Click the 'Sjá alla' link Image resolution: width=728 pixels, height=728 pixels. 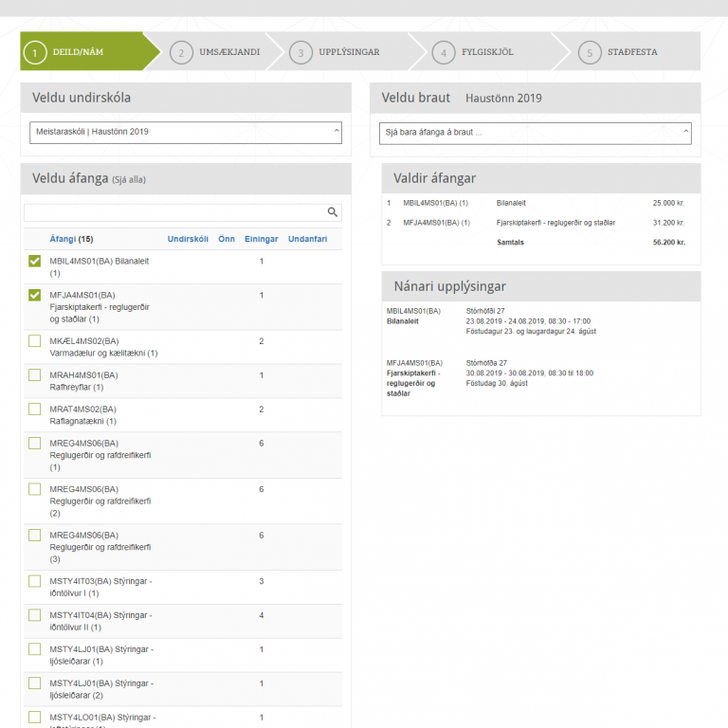(x=129, y=179)
